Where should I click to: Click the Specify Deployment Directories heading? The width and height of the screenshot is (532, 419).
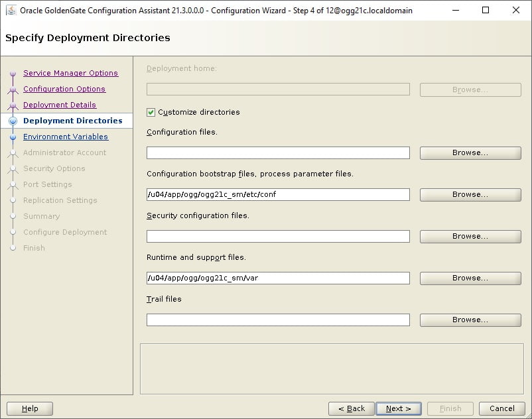pos(88,38)
